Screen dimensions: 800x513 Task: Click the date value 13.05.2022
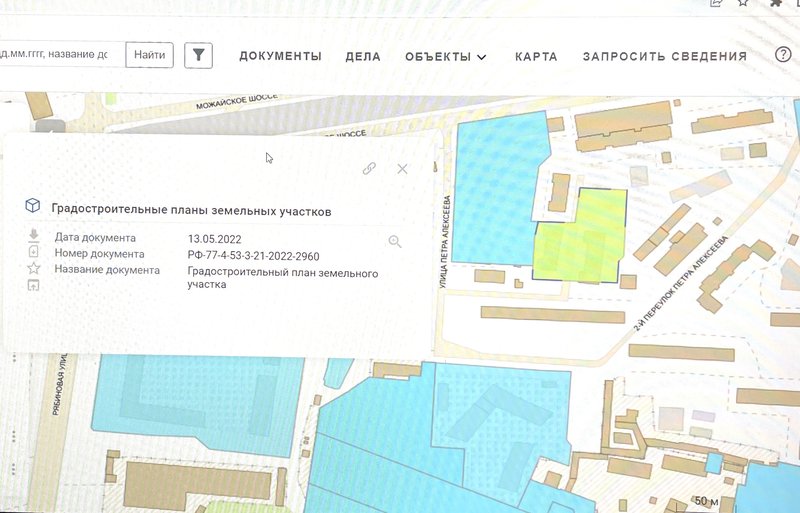tap(214, 239)
